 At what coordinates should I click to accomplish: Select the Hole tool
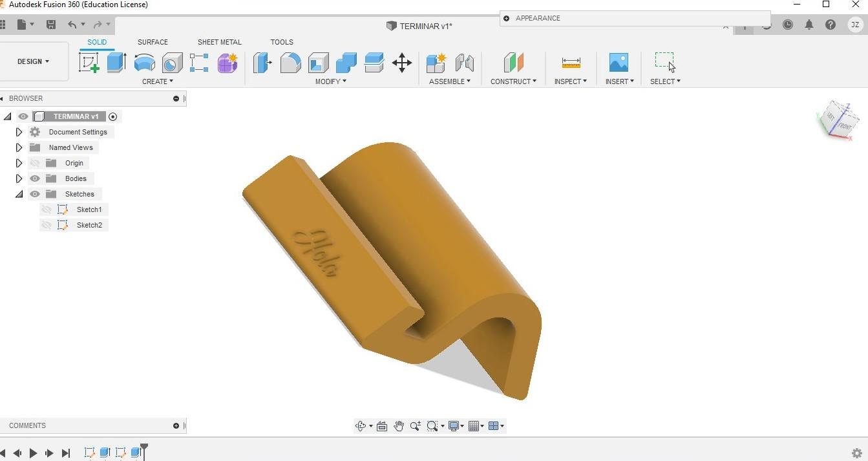point(172,63)
